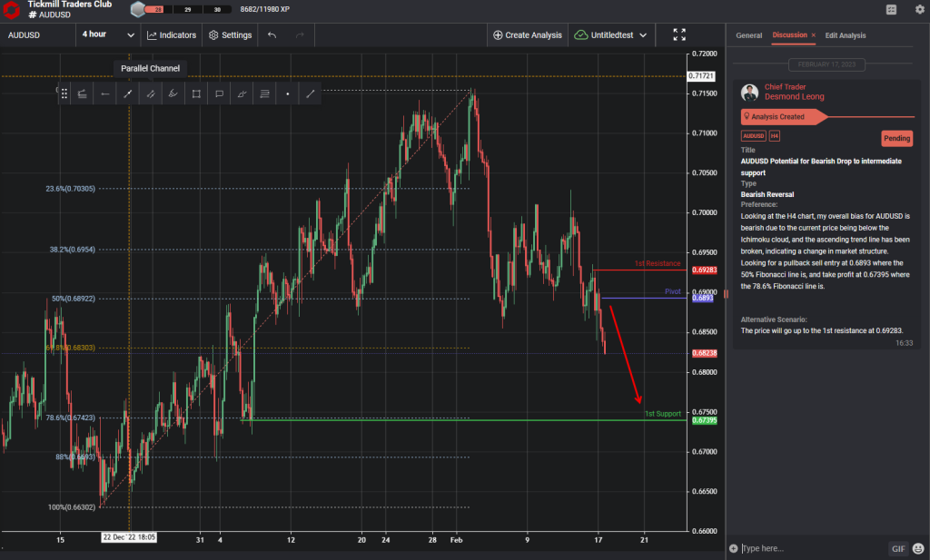Select the brush drawing tool

tap(173, 93)
